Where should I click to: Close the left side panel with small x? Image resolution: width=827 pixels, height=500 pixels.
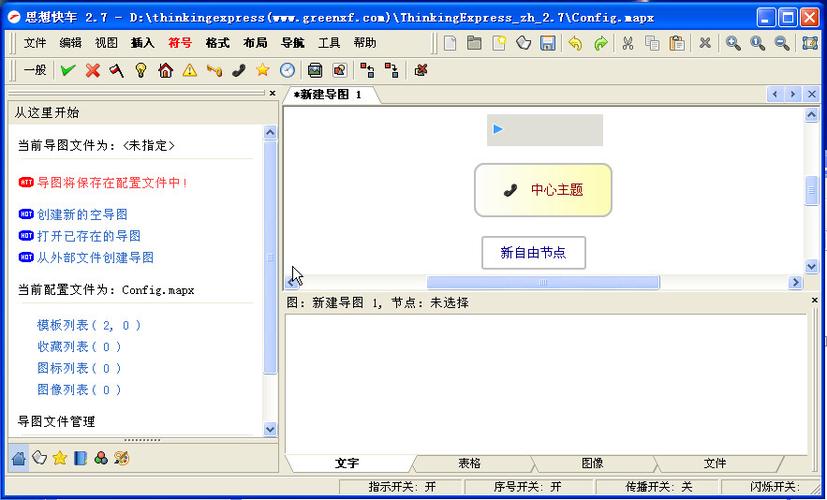[x=272, y=93]
